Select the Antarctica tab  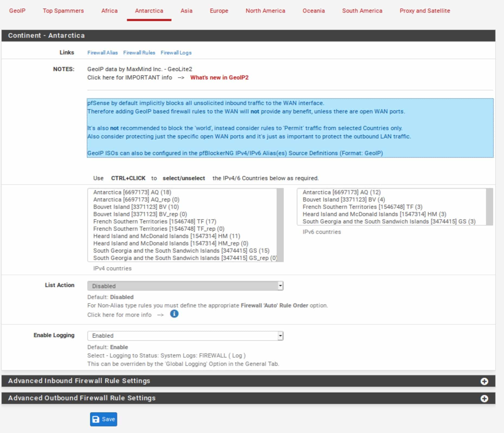coord(149,11)
